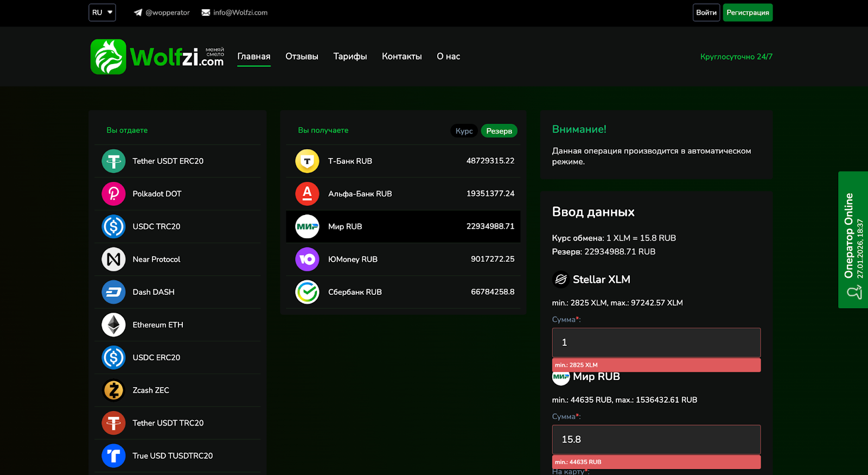The image size is (868, 475).
Task: Select the T-Банк RUB shield icon
Action: [x=307, y=161]
